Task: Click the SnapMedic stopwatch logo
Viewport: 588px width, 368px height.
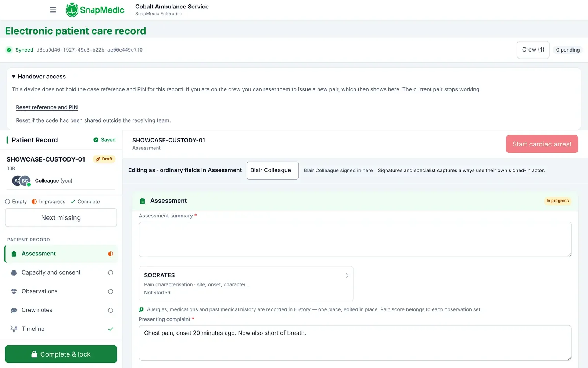Action: [72, 10]
